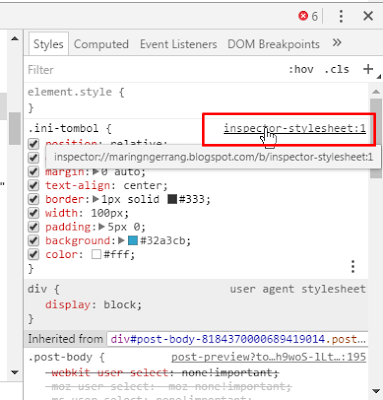Click the left pane scroll-up arrow
Screen dimensions: 383x400
15,39
